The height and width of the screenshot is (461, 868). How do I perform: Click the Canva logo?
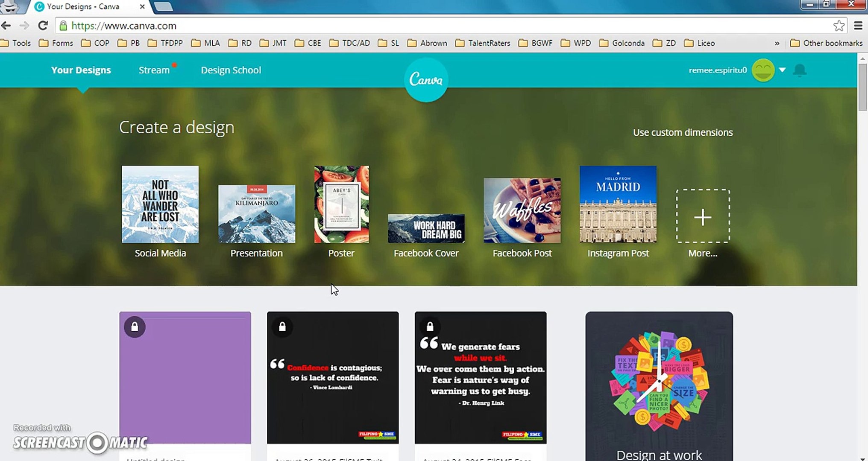(425, 78)
